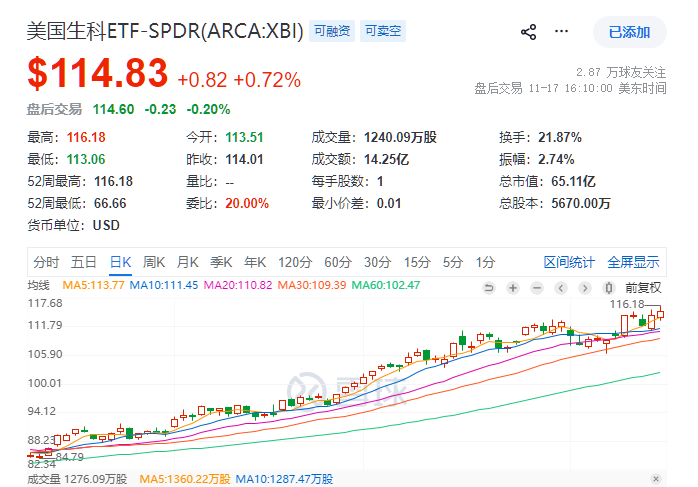698x487 pixels.
Task: Click the MA60:102.47 indicator label
Action: point(386,285)
